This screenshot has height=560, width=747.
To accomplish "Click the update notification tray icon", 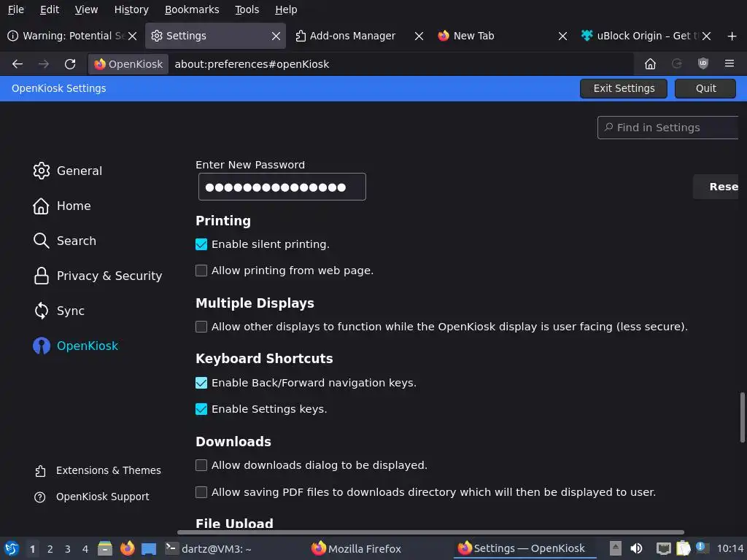I will click(x=702, y=548).
